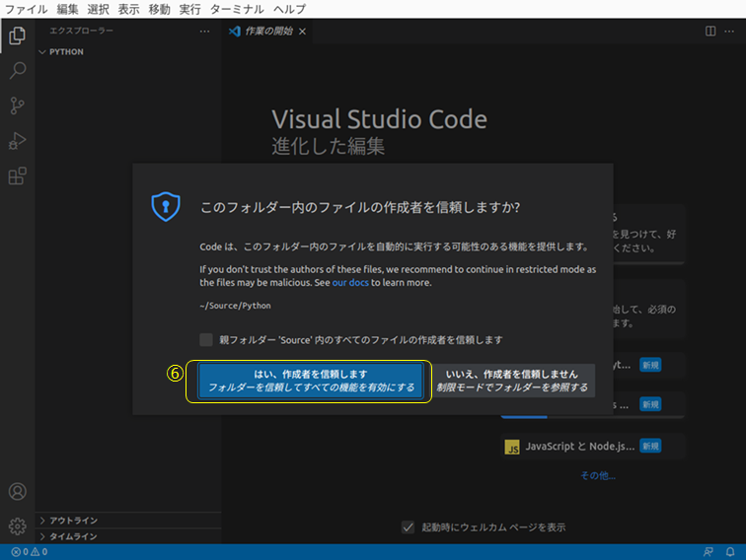The width and height of the screenshot is (746, 560).
Task: Close the 作業の開始 tab
Action: 302,32
